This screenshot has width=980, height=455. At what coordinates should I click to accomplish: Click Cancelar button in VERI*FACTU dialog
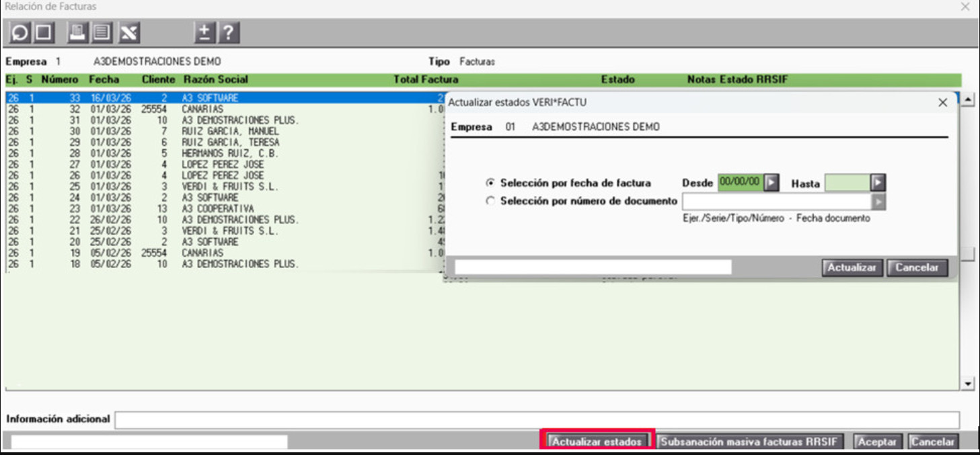point(917,267)
